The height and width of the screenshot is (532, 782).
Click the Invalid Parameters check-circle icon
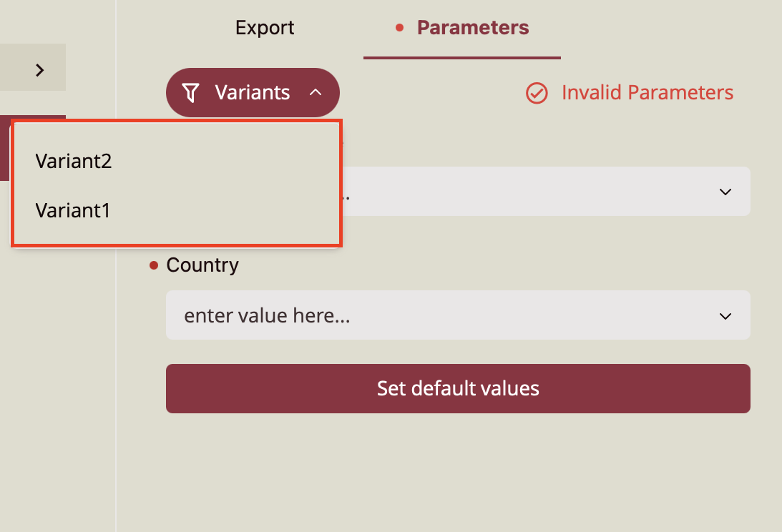(537, 93)
